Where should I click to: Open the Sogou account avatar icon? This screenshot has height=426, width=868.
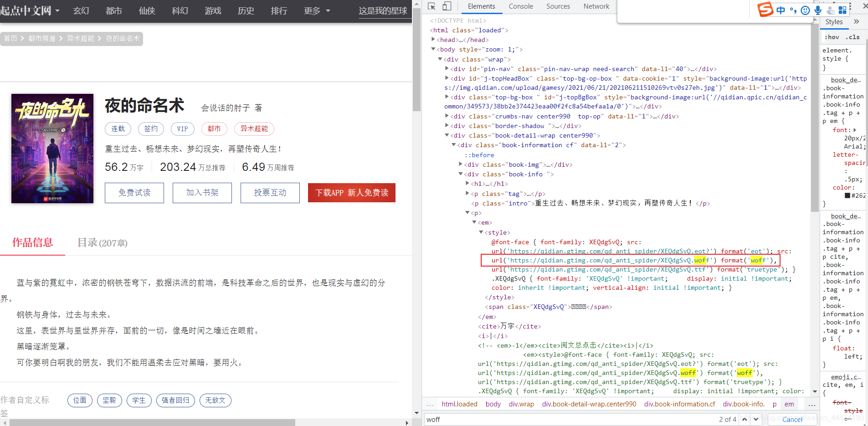coord(831,10)
